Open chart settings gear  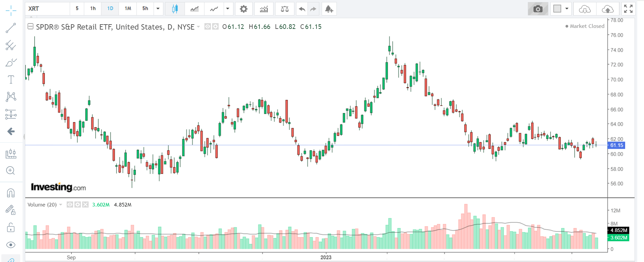click(244, 9)
